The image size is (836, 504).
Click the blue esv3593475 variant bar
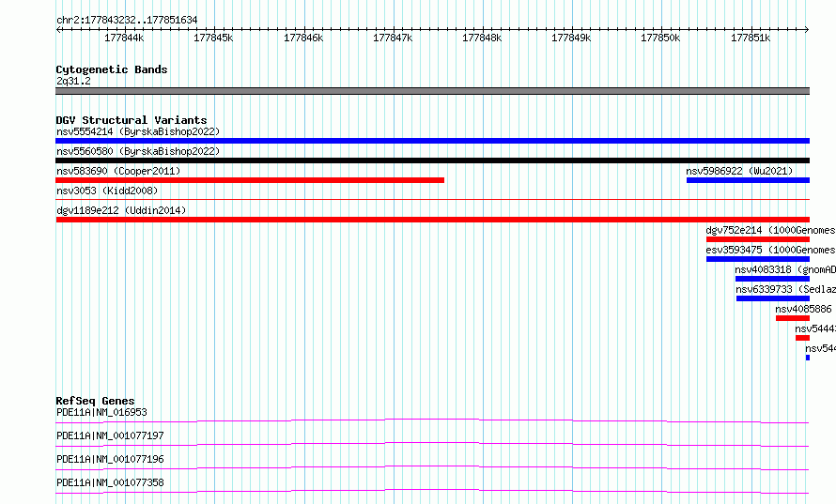758,259
